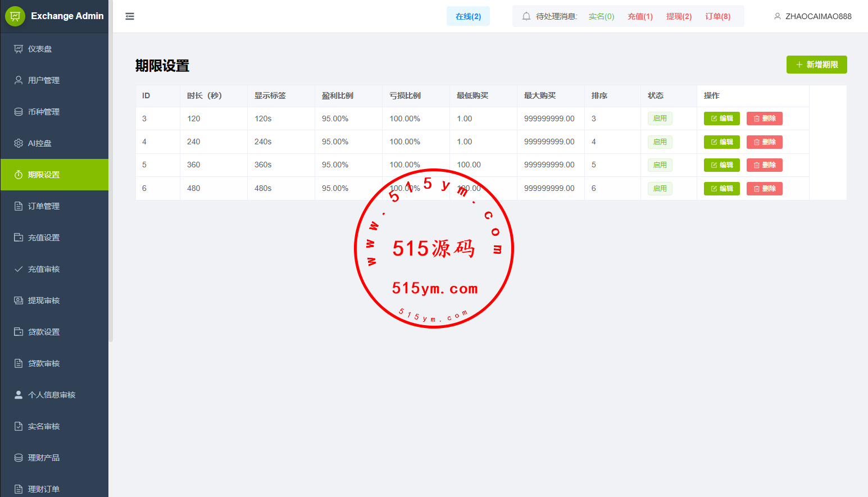868x497 pixels.
Task: Open AI控盘 in the sidebar
Action: 39,143
